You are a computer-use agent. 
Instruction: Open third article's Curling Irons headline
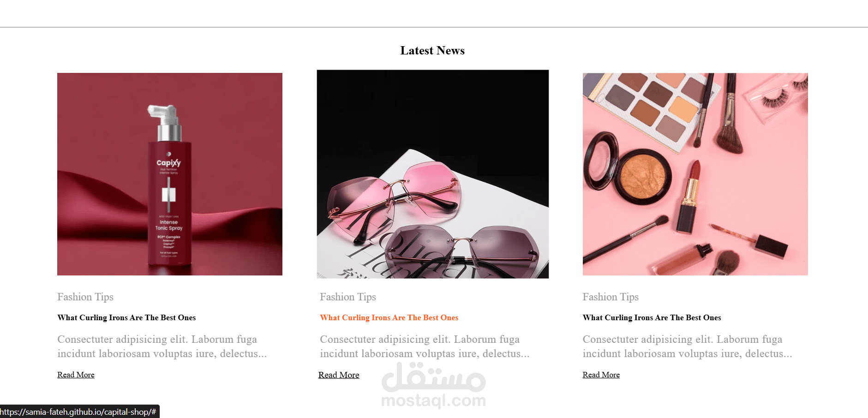652,317
